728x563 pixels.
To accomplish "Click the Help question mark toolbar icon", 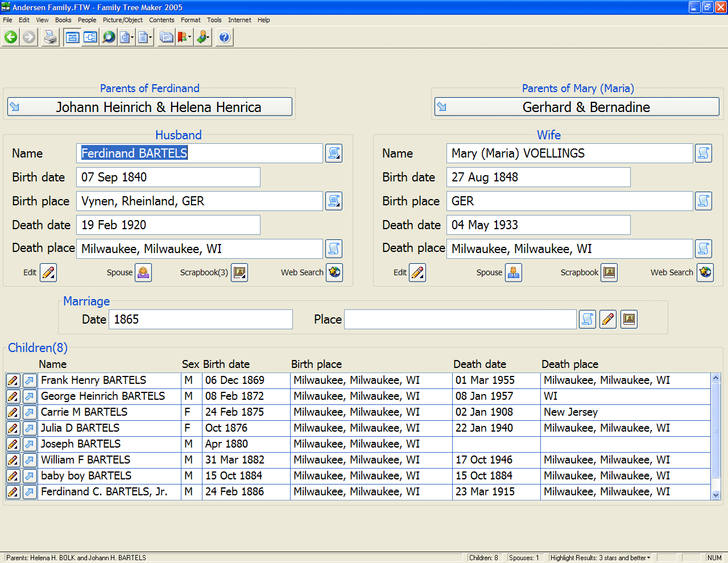I will pyautogui.click(x=225, y=38).
